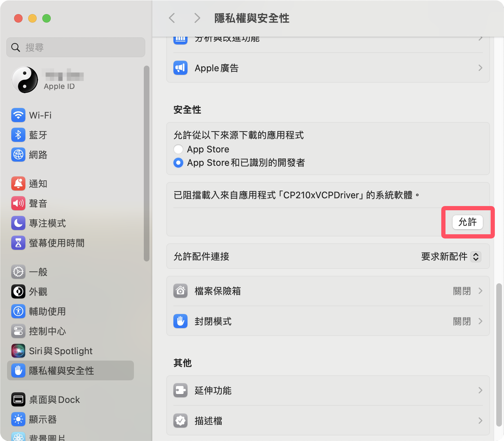Open 螢幕使用時間 hourglass icon
Image resolution: width=504 pixels, height=441 pixels.
pyautogui.click(x=18, y=243)
